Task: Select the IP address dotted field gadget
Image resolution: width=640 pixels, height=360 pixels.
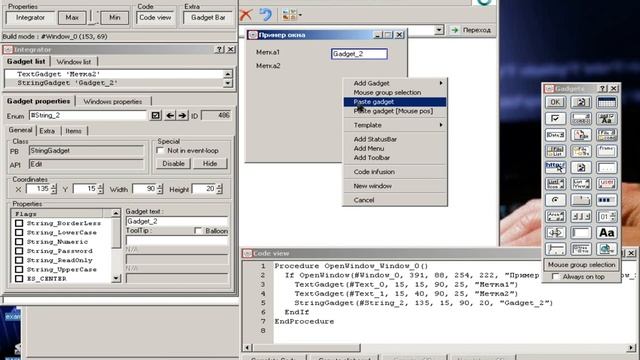Action: (x=607, y=167)
